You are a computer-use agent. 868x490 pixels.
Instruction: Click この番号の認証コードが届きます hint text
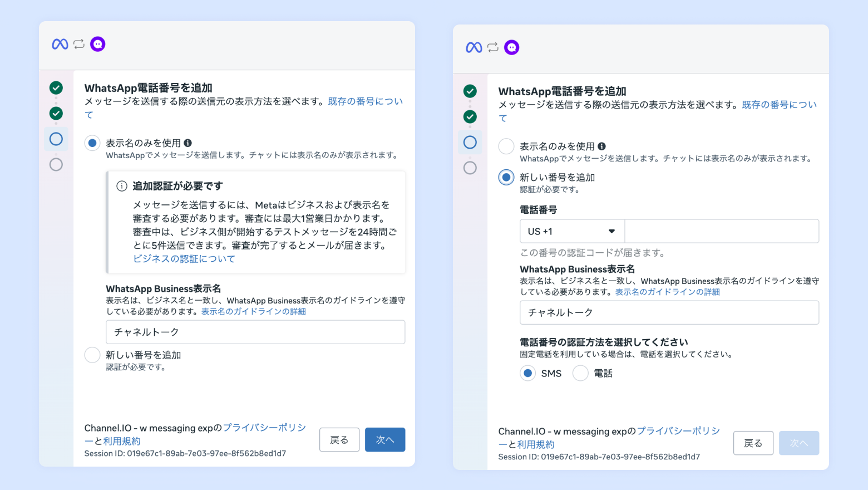pos(593,253)
